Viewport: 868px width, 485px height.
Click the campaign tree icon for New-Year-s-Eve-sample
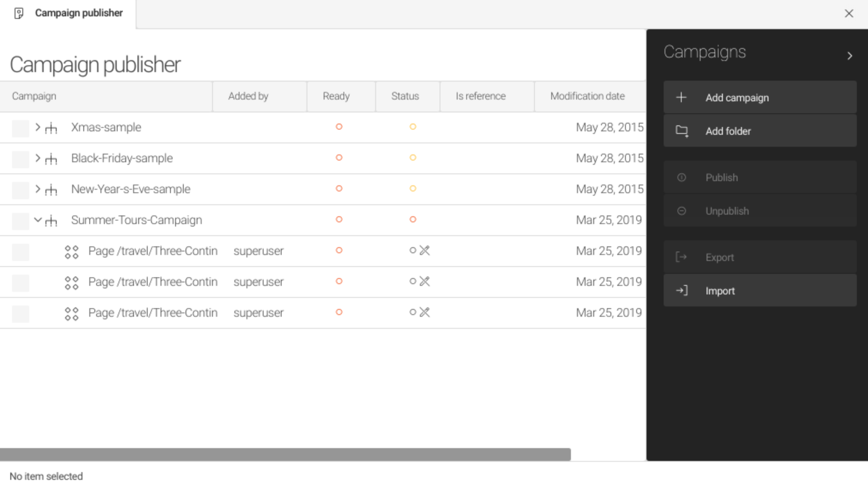point(51,189)
